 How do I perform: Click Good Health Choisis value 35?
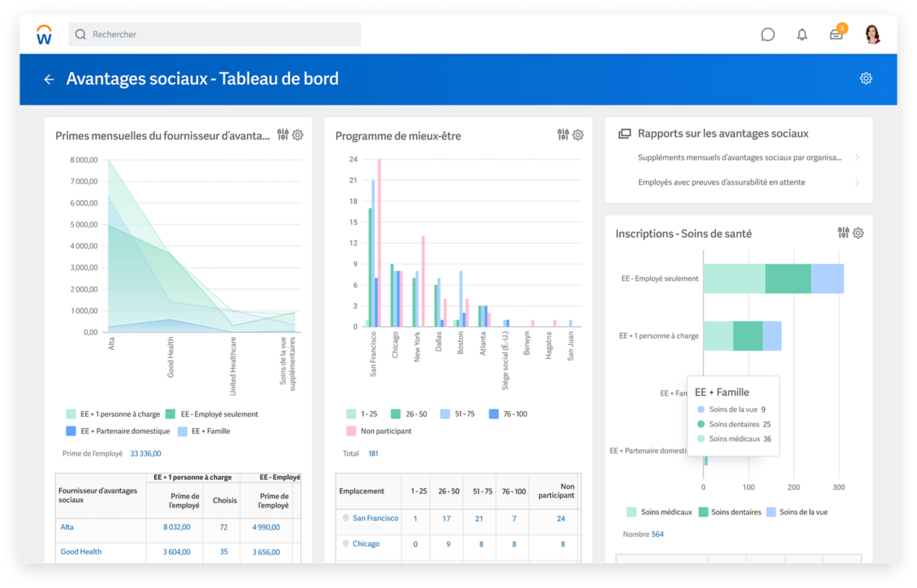coord(224,551)
